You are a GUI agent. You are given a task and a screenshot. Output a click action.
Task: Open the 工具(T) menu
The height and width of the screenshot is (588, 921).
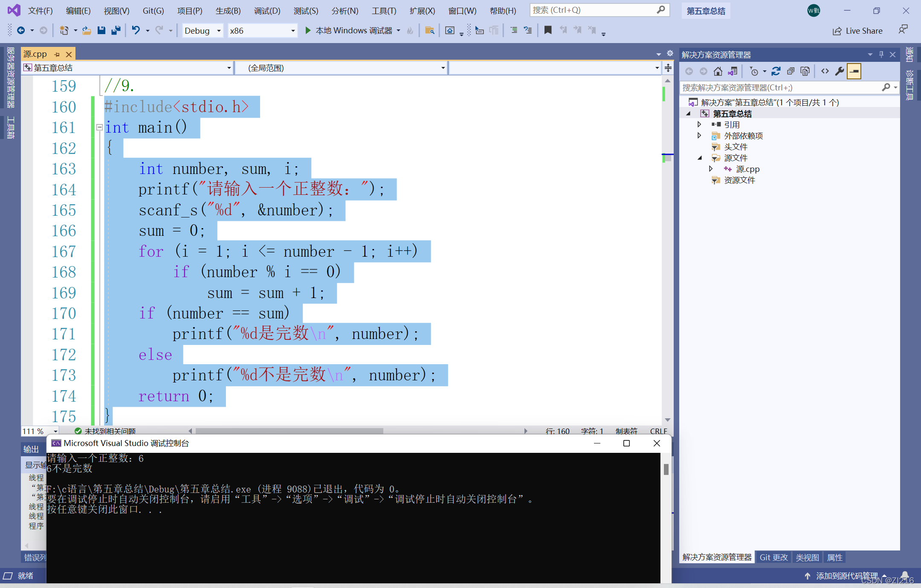pos(384,11)
